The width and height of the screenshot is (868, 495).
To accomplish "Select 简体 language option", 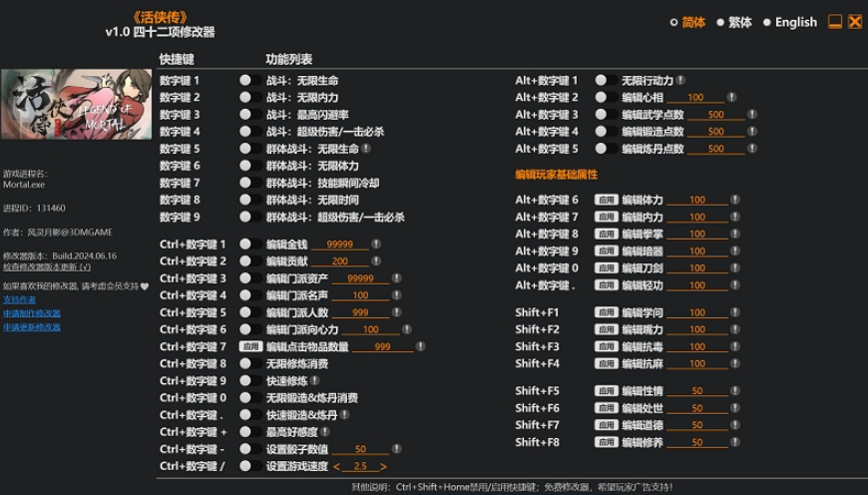I will coord(687,22).
